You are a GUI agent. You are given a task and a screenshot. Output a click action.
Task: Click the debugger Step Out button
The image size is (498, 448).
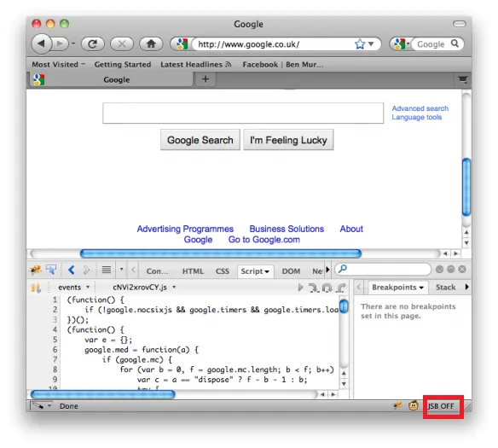click(341, 288)
